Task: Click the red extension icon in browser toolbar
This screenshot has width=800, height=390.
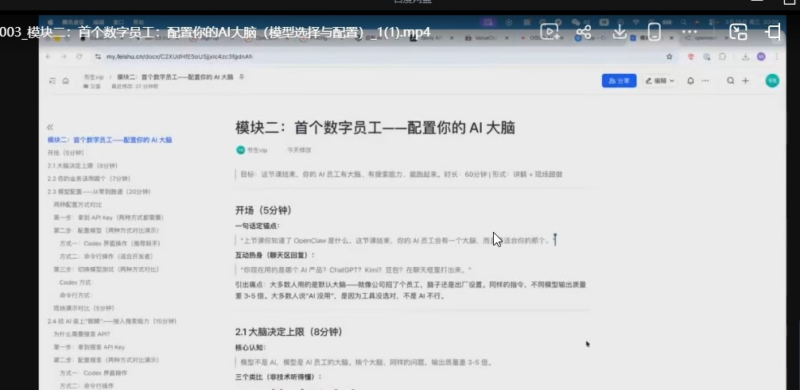Action: [x=692, y=57]
